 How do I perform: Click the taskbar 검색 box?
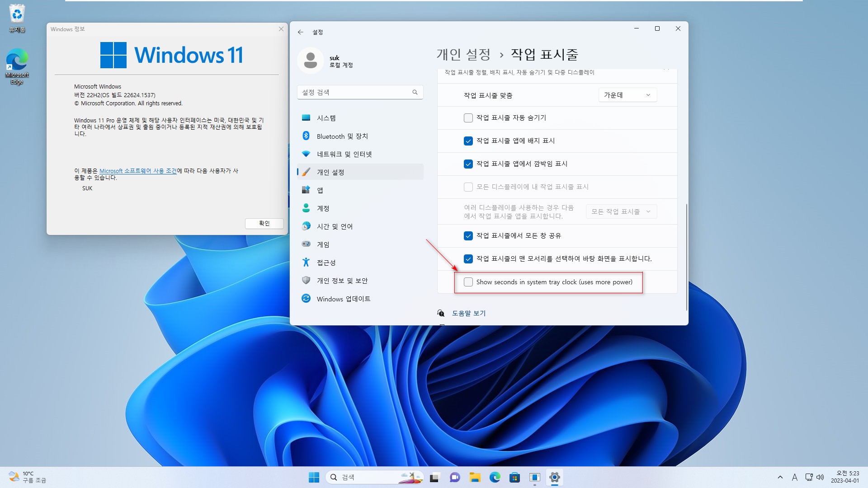(x=374, y=477)
